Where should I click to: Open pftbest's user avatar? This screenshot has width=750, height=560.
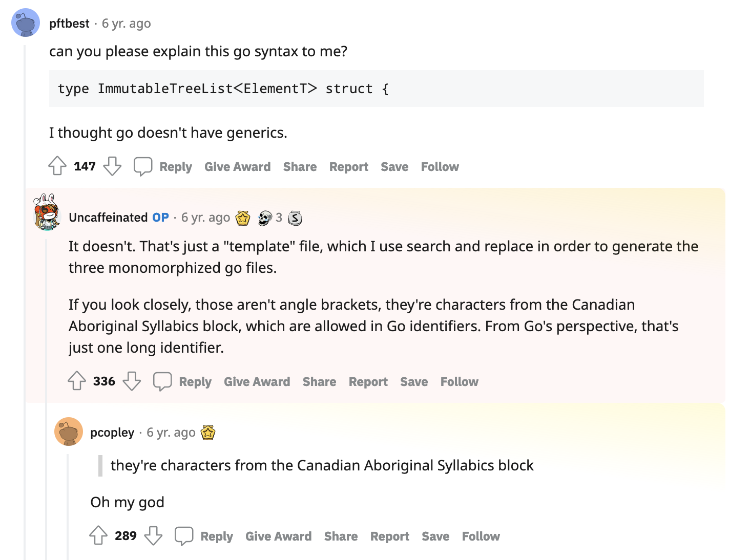(x=26, y=23)
